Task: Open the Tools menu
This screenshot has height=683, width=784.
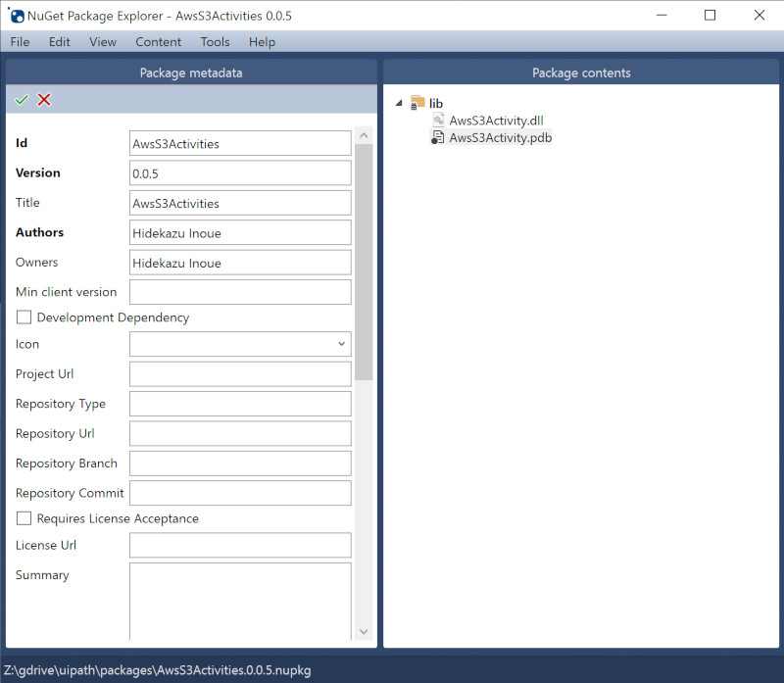Action: point(215,42)
